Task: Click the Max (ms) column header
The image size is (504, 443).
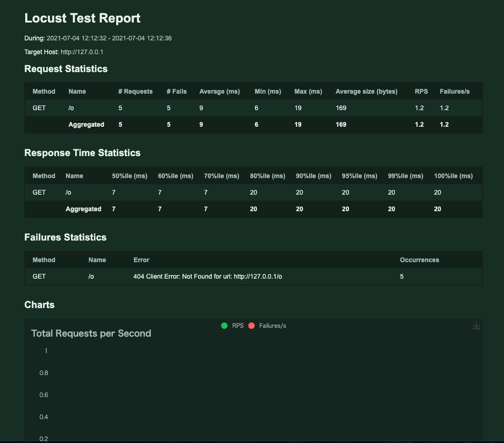Action: click(308, 91)
